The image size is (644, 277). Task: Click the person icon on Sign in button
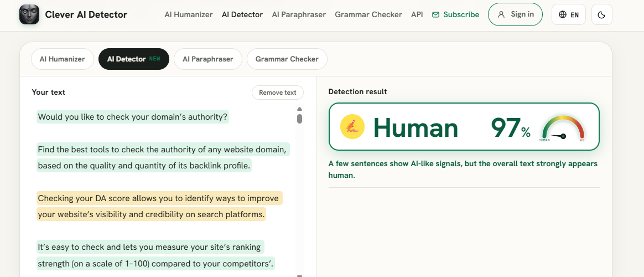point(501,14)
